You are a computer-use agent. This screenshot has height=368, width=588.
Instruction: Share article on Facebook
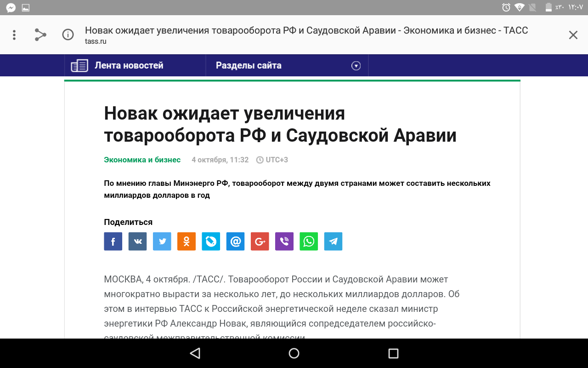[113, 241]
